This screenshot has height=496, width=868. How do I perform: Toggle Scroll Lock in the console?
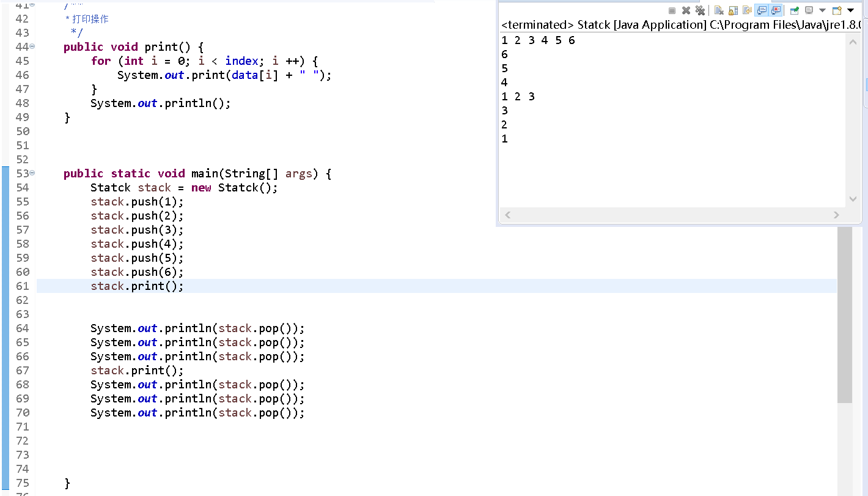click(733, 10)
